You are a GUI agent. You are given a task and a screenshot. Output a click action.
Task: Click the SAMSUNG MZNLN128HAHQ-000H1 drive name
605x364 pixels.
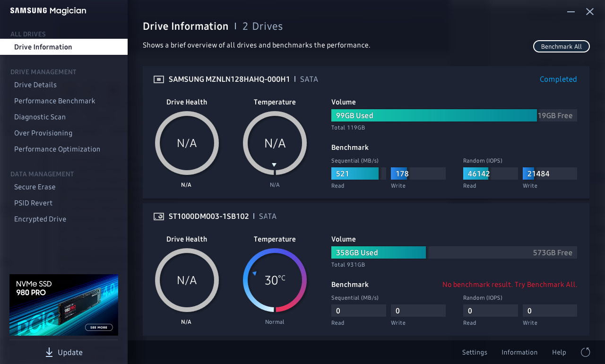(229, 79)
